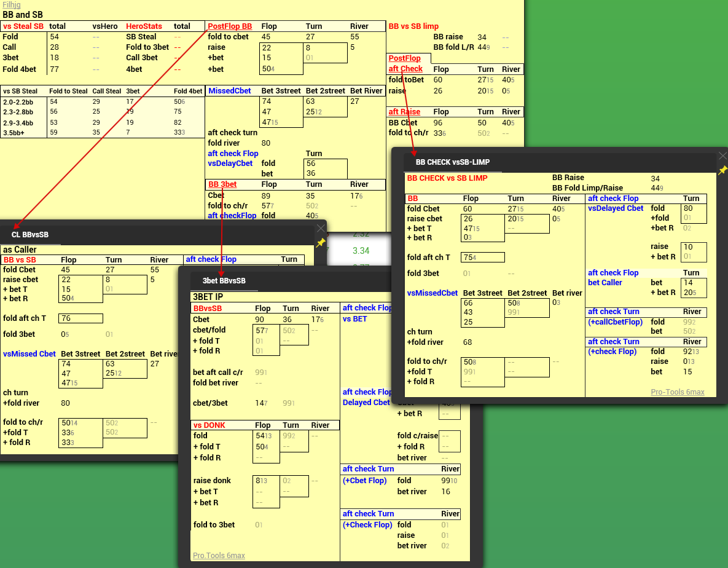Click the red aft Raise link
The image size is (728, 568).
[x=404, y=112]
